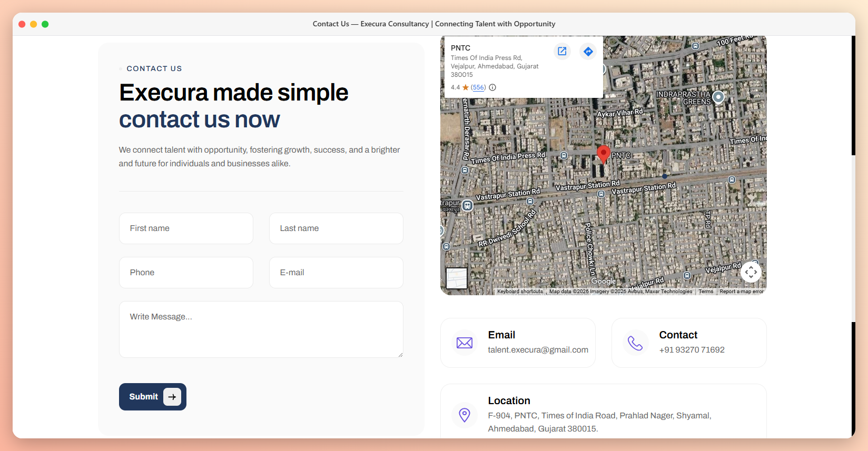
Task: Click the page scrollbar on right edge
Action: [x=853, y=237]
